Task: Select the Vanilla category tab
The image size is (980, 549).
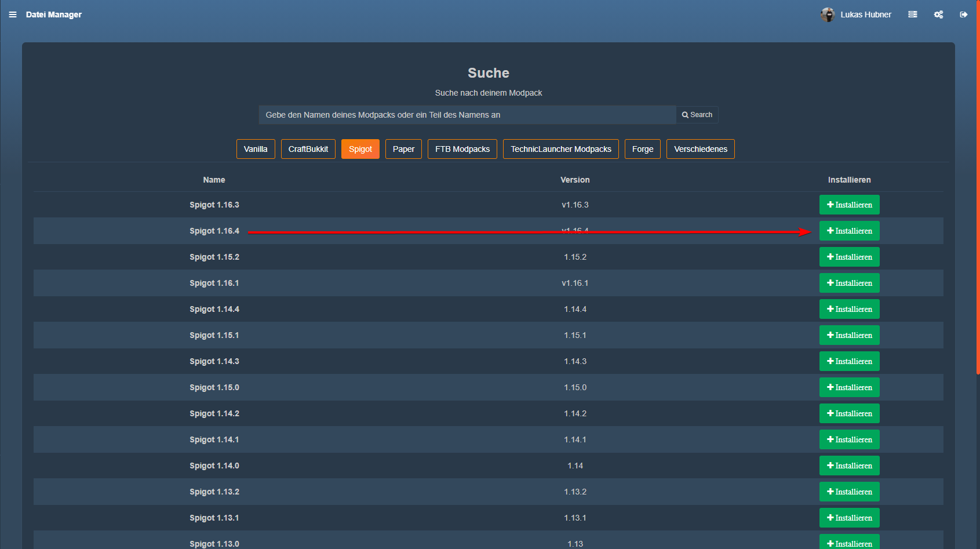Action: pyautogui.click(x=256, y=149)
